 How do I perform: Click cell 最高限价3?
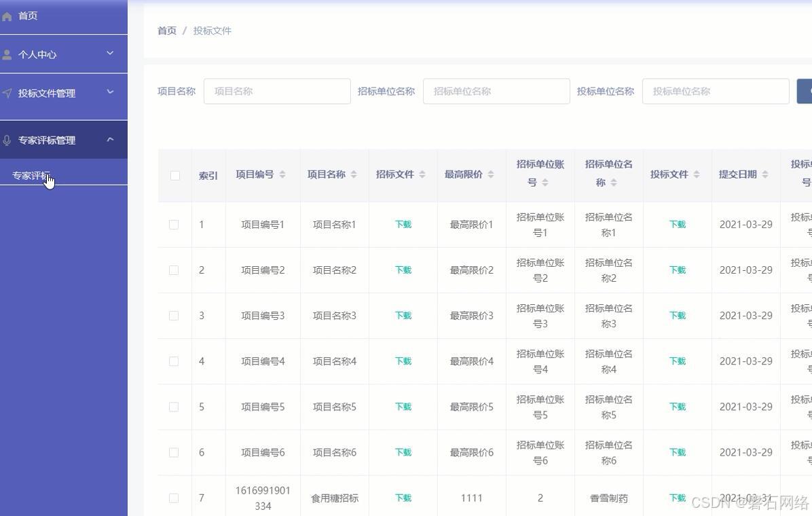click(471, 316)
